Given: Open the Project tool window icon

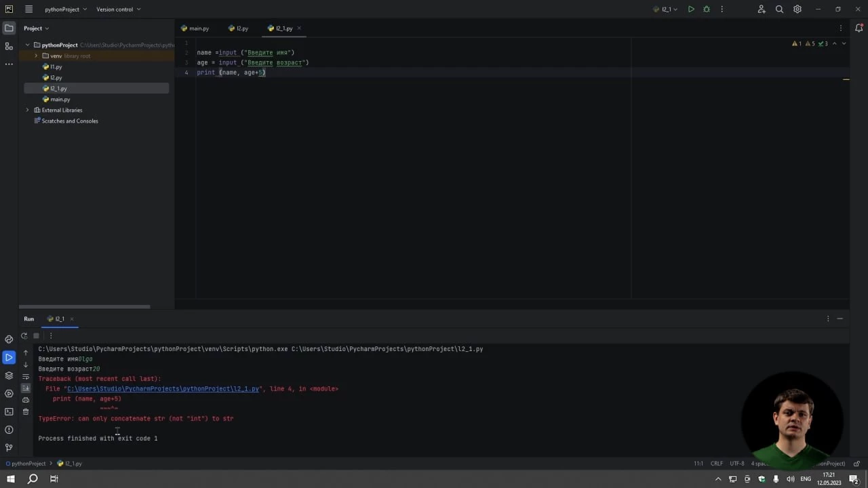Looking at the screenshot, I should point(9,28).
